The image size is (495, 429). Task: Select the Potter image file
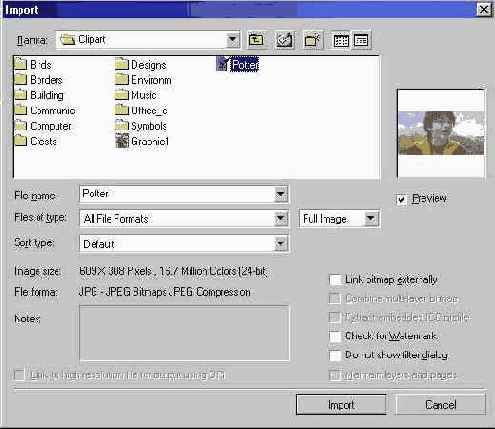pos(237,64)
